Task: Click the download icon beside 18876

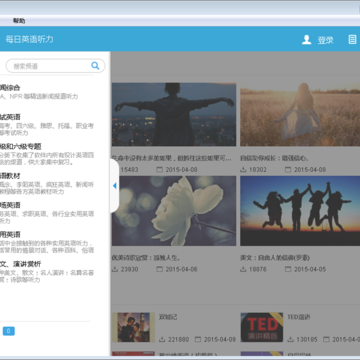Action: click(243, 269)
